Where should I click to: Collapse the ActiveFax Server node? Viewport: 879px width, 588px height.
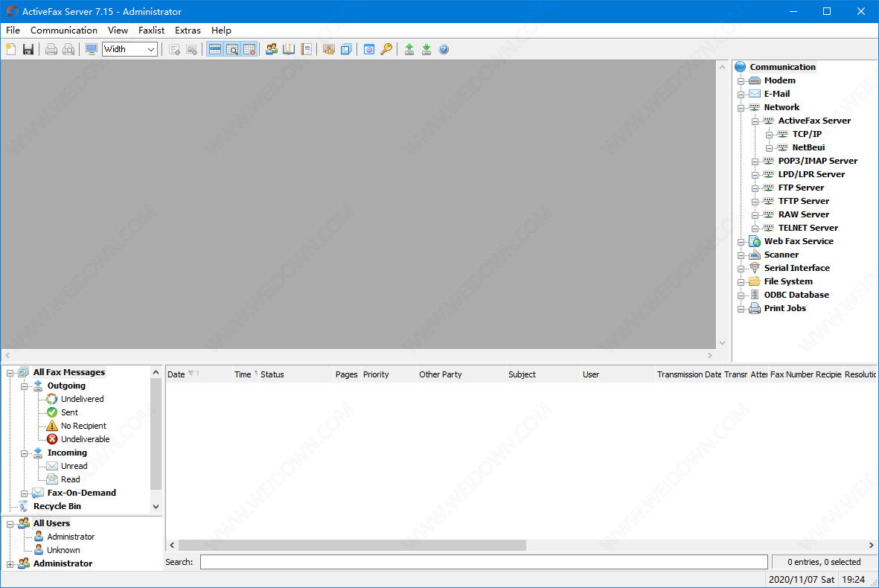pyautogui.click(x=755, y=121)
